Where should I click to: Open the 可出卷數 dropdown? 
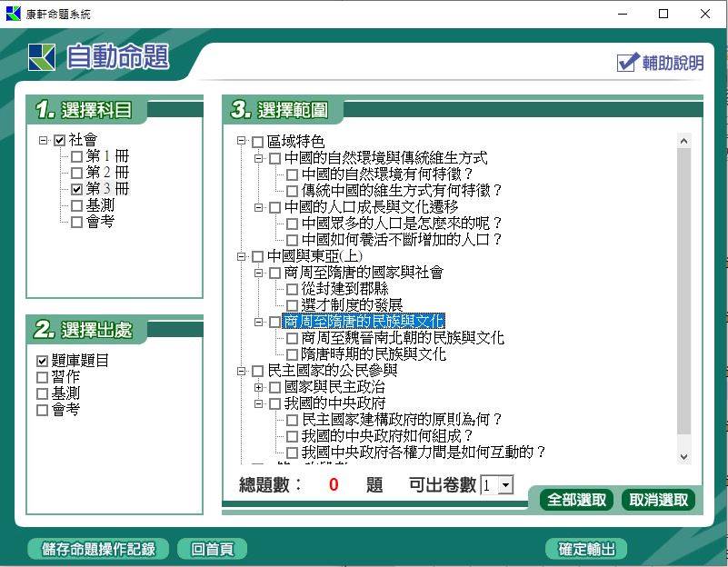tap(505, 485)
